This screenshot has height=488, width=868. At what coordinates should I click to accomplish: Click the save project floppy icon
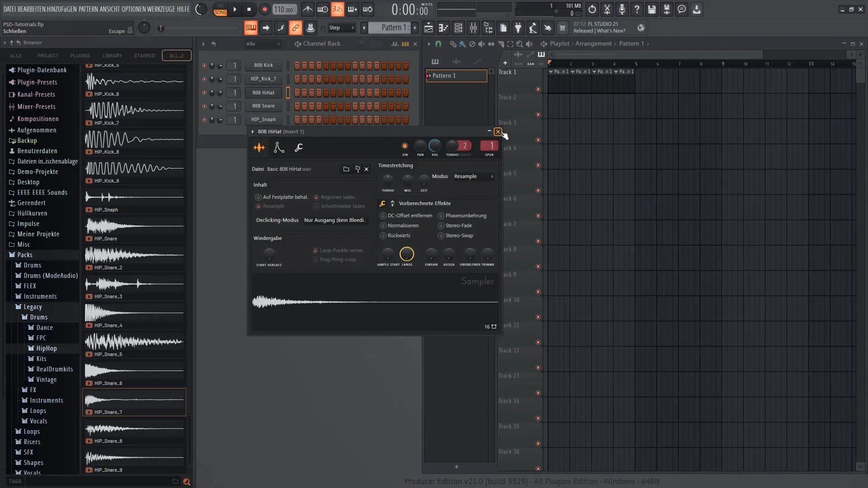[652, 9]
